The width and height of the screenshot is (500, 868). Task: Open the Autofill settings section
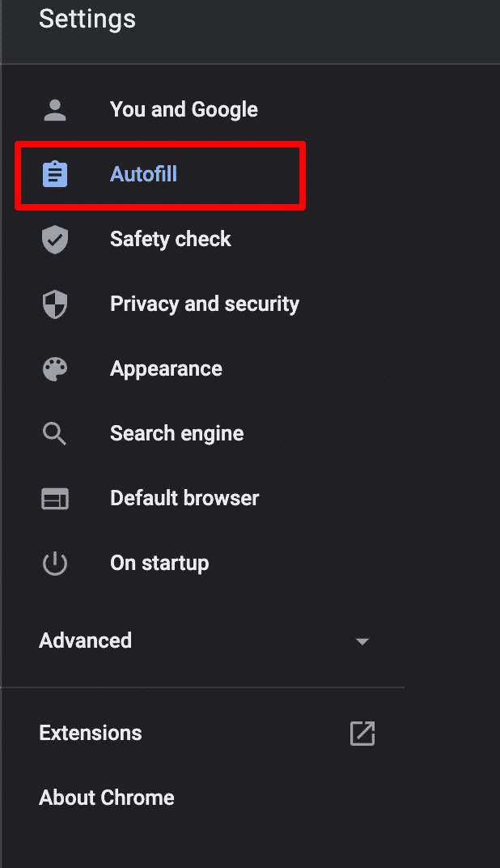(143, 174)
